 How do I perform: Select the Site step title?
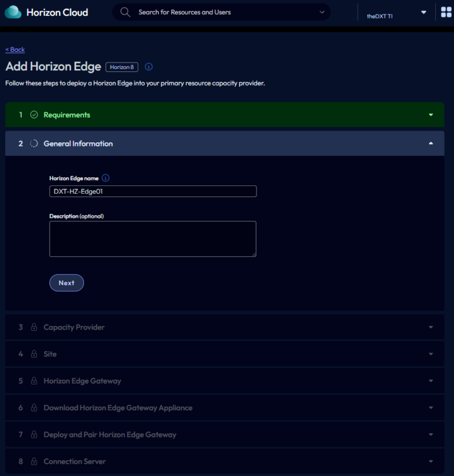point(50,354)
